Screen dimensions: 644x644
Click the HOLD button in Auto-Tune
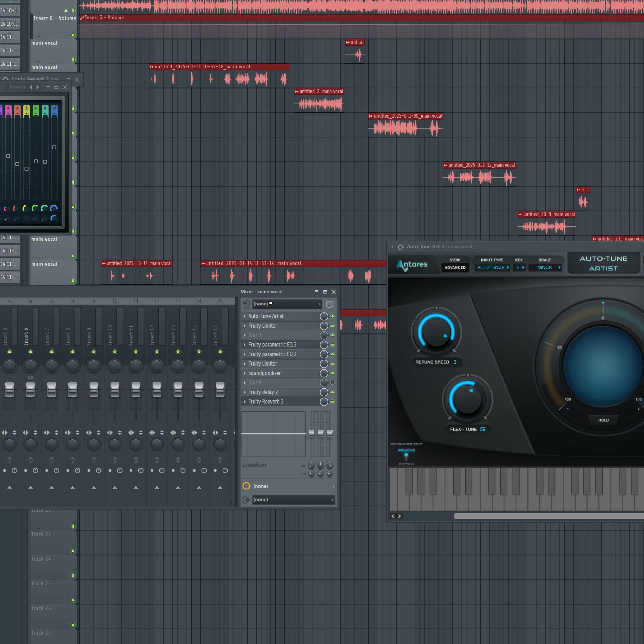tap(603, 420)
